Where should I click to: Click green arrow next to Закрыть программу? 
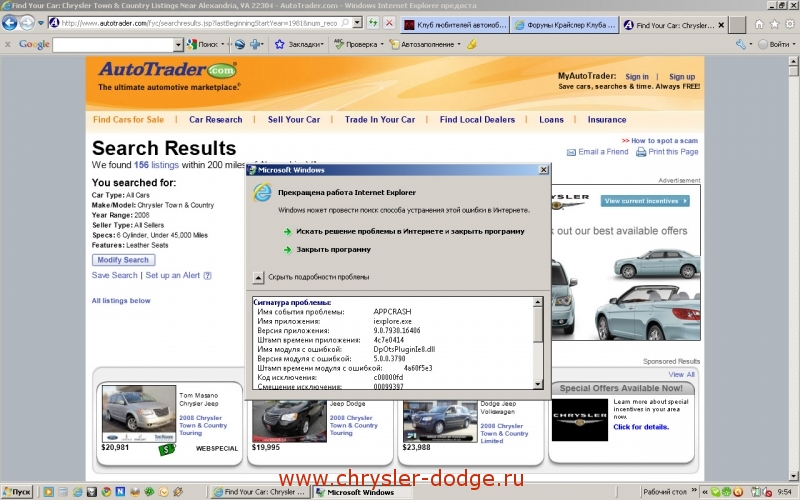(287, 250)
